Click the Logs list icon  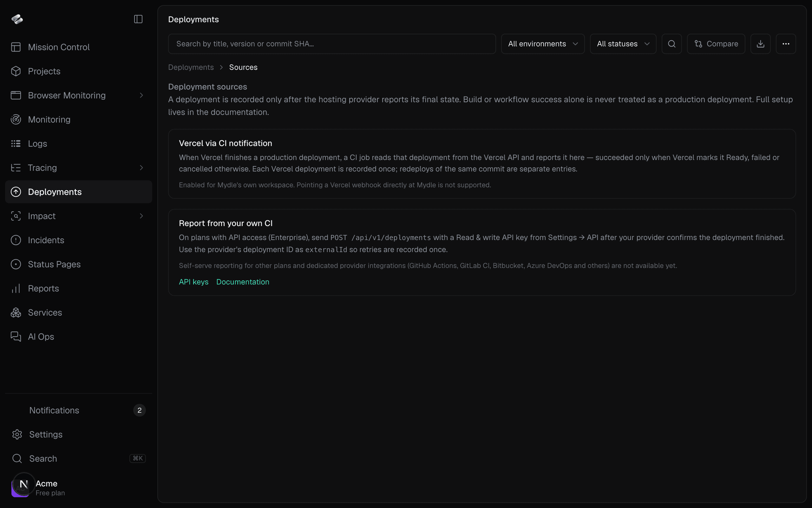pos(16,144)
